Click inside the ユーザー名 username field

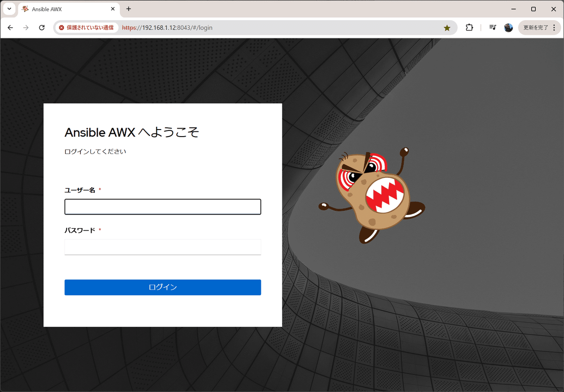163,207
